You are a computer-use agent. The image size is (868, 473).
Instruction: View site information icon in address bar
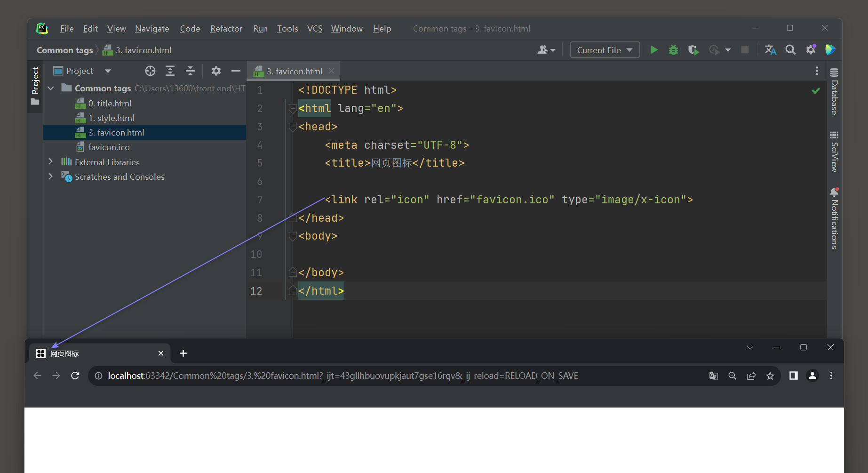click(x=98, y=376)
